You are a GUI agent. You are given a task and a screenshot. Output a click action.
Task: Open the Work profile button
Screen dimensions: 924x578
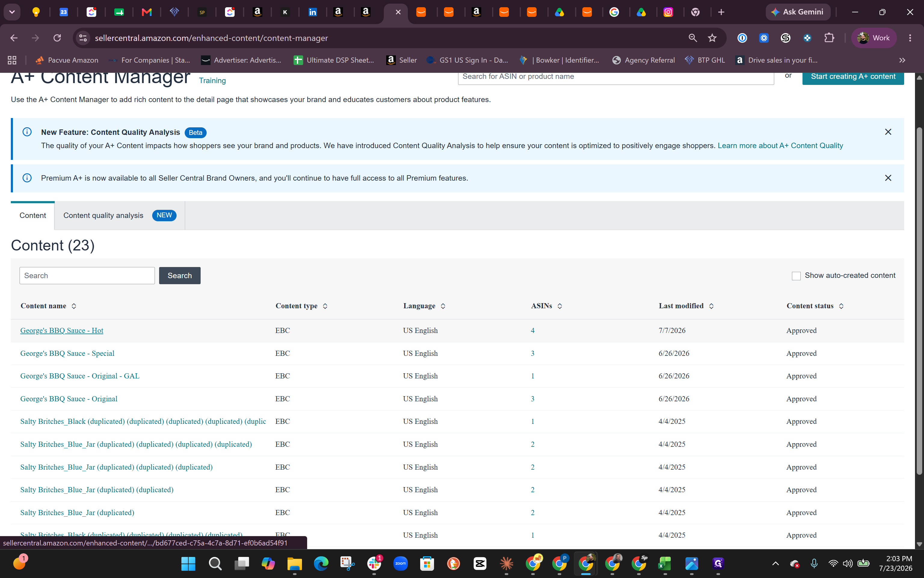873,38
